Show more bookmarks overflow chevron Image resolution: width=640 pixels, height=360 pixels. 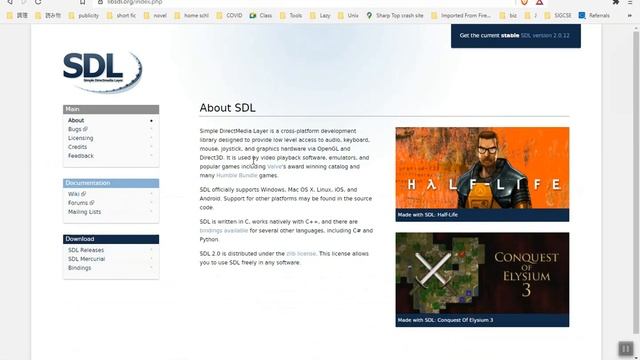click(629, 16)
